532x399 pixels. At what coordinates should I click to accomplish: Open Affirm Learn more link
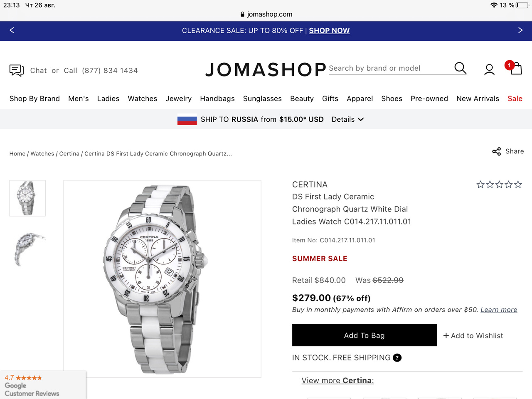tap(498, 310)
